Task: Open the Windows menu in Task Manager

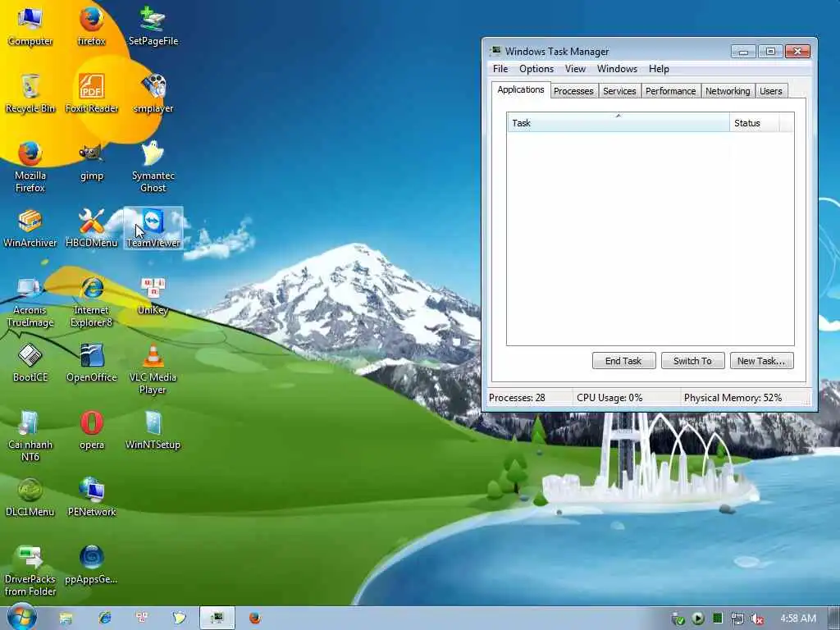Action: click(x=617, y=69)
